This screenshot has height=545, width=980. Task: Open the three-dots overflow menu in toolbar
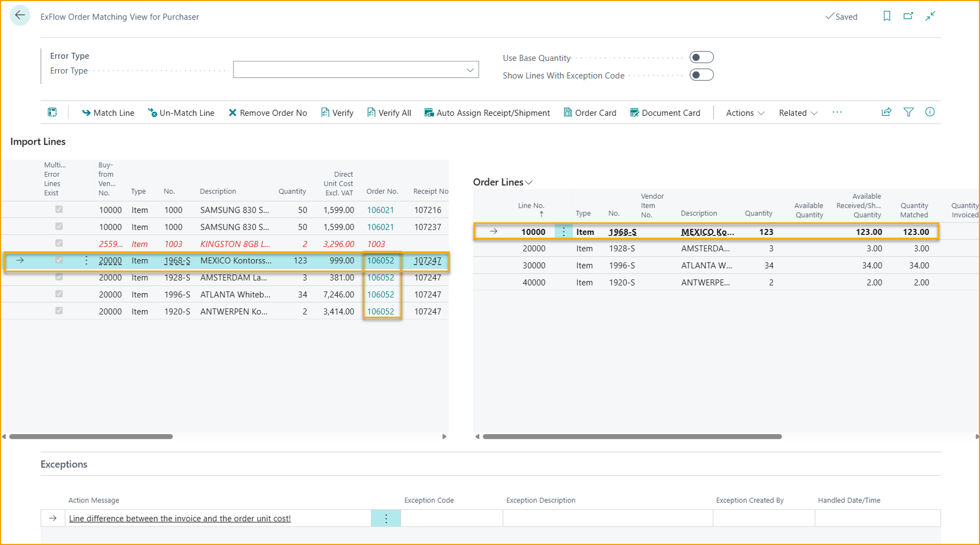pyautogui.click(x=837, y=113)
